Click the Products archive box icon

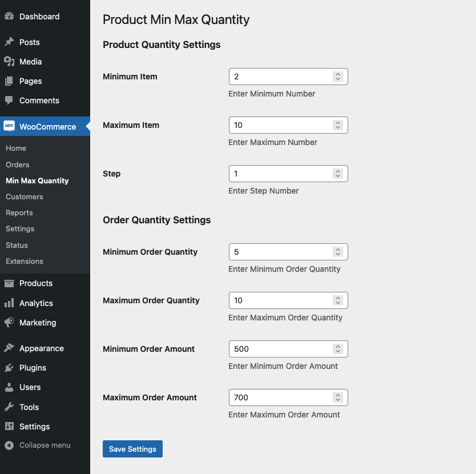pos(9,283)
